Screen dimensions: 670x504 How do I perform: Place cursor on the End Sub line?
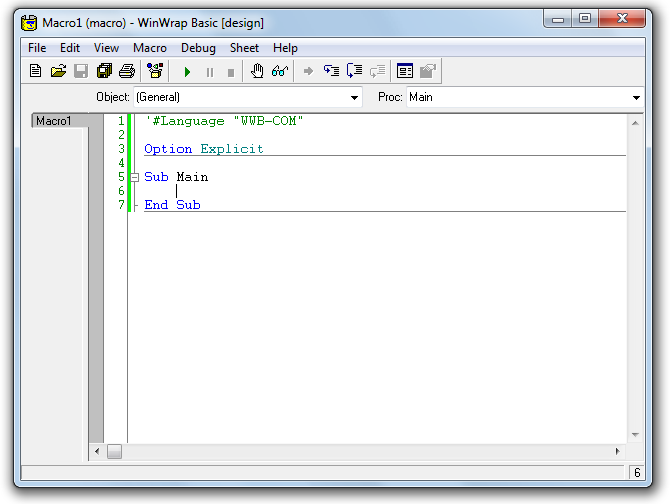pyautogui.click(x=172, y=205)
